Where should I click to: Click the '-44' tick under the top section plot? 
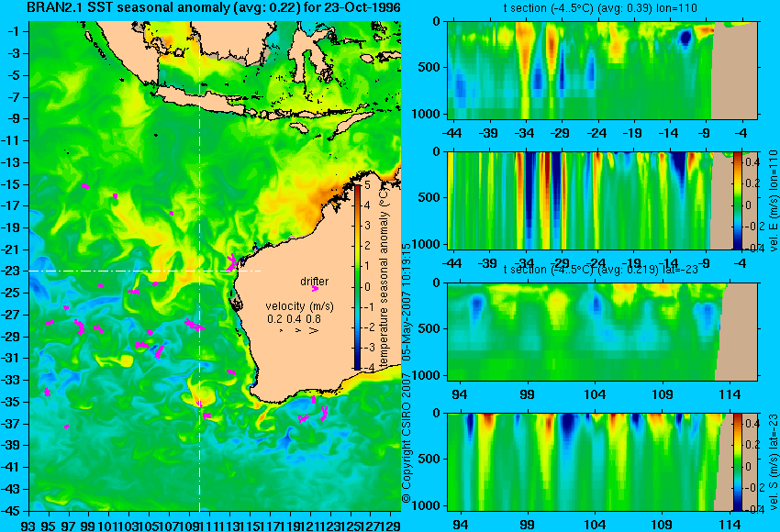451,133
